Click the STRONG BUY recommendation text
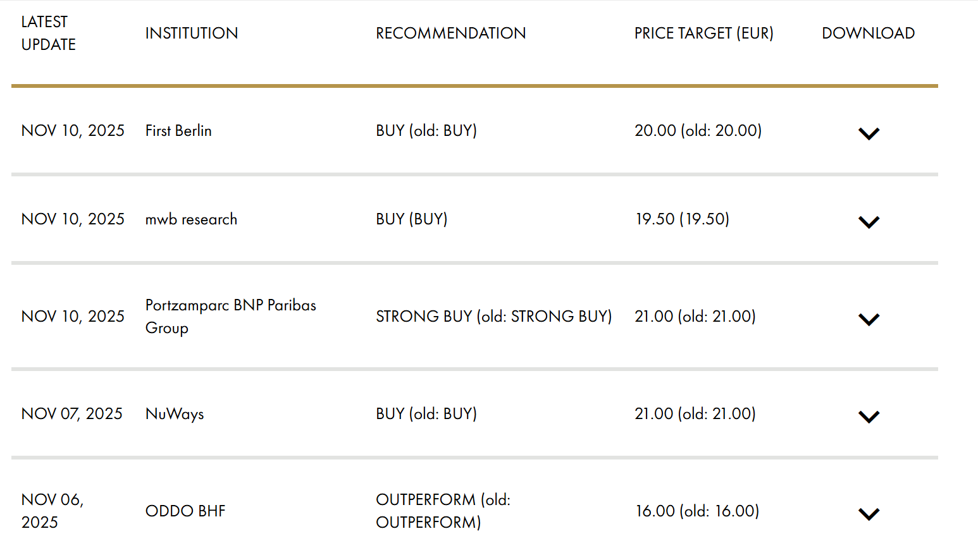Image resolution: width=978 pixels, height=560 pixels. 493,316
